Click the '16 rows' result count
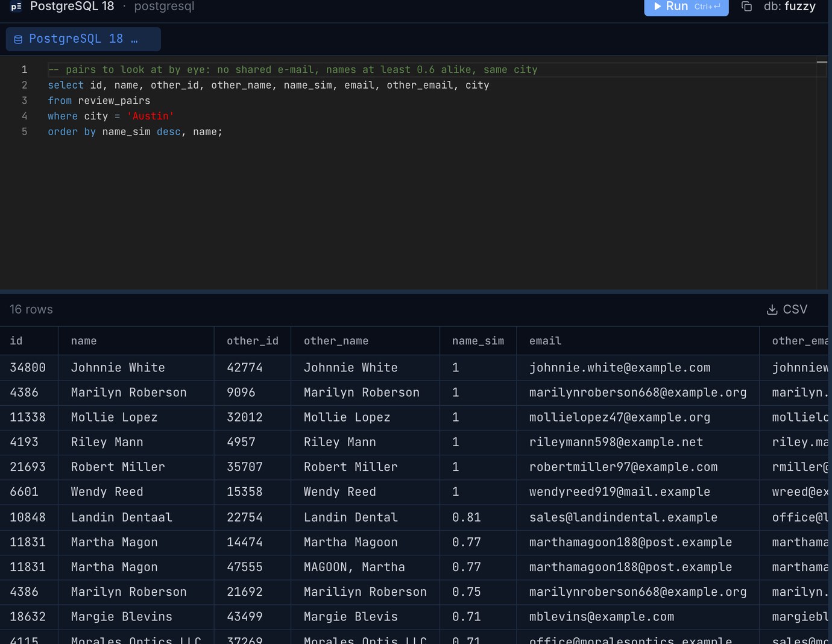The image size is (832, 644). pos(31,309)
